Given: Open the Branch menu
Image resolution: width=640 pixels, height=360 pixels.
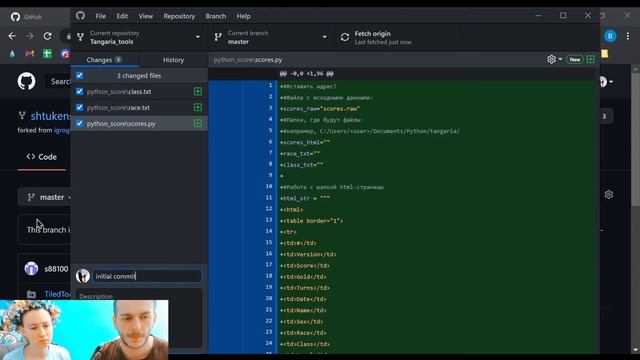Looking at the screenshot, I should coord(216,16).
